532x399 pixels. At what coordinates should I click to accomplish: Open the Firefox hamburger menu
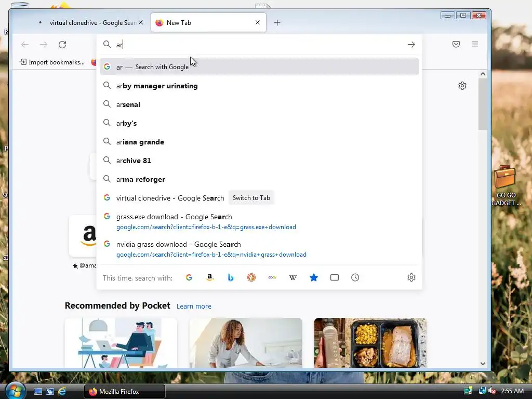(475, 44)
